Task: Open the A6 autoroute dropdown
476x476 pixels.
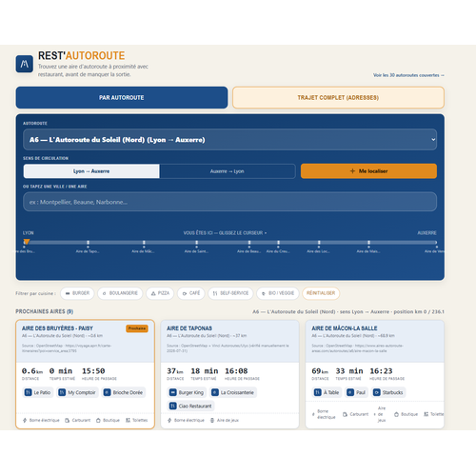Action: [x=229, y=140]
